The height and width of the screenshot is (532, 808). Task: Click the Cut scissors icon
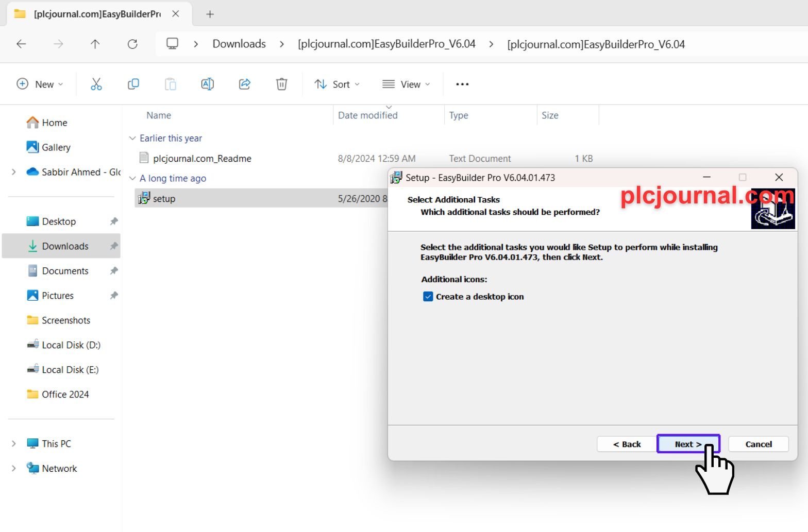pos(96,84)
